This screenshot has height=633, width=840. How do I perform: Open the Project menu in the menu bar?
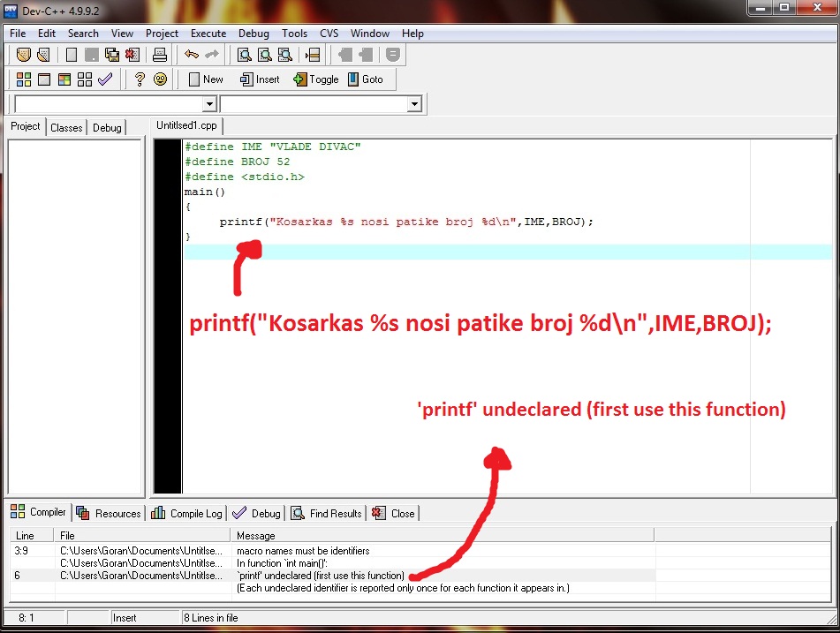162,34
